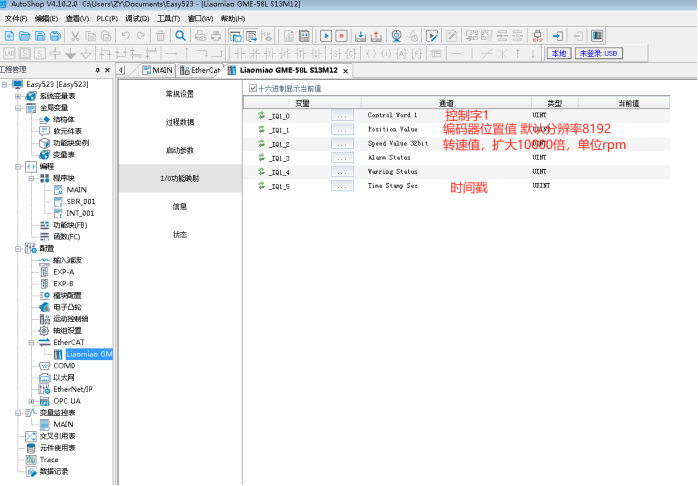Click the Delete trash can icon
This screenshot has height=486, width=698.
click(161, 36)
